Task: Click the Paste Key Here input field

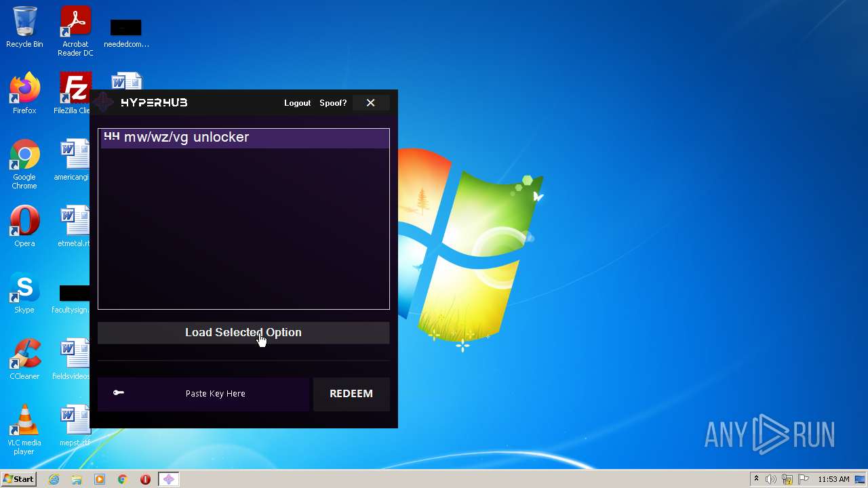Action: [x=215, y=394]
